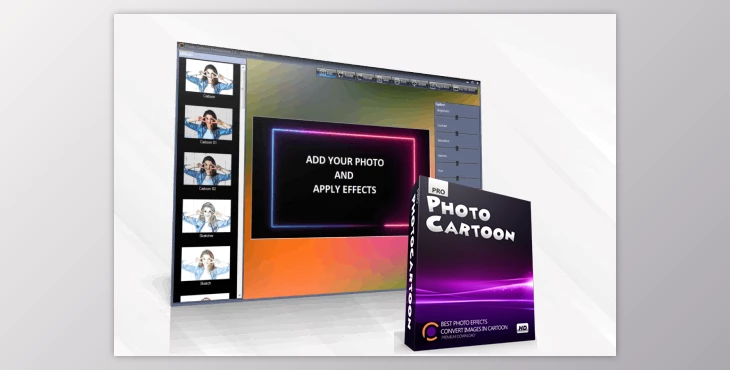Screen dimensions: 730x370
Task: Click the orange ring logo on the box
Action: point(429,331)
